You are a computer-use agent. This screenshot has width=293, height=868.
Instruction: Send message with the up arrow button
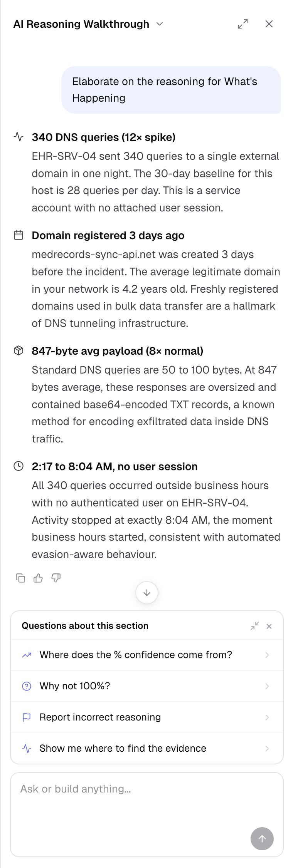tap(262, 839)
